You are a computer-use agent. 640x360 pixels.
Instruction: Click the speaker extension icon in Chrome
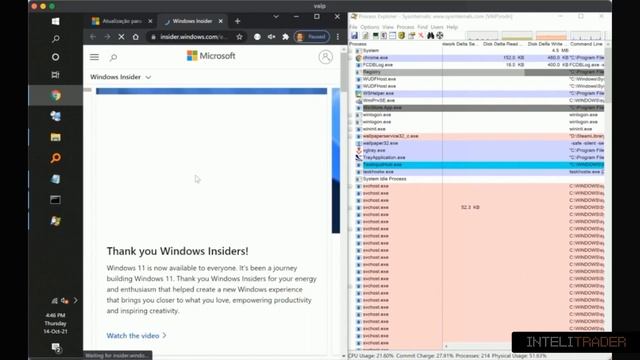click(x=271, y=37)
